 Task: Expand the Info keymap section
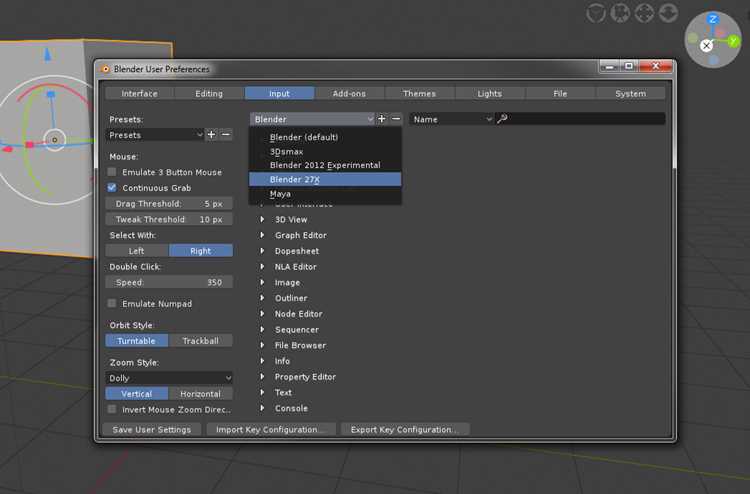[262, 361]
